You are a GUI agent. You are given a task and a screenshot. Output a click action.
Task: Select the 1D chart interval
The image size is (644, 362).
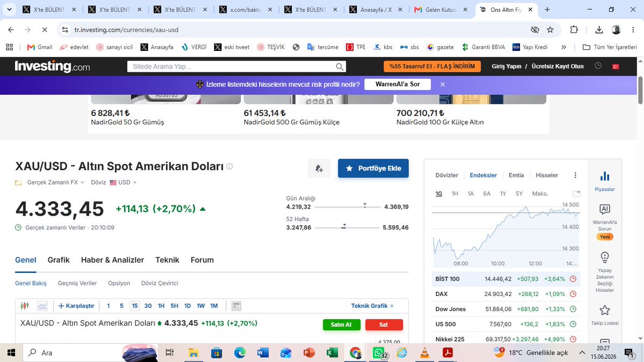point(187,306)
